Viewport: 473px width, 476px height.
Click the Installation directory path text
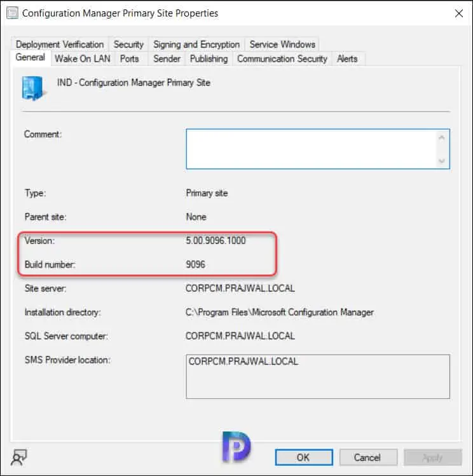pyautogui.click(x=280, y=313)
